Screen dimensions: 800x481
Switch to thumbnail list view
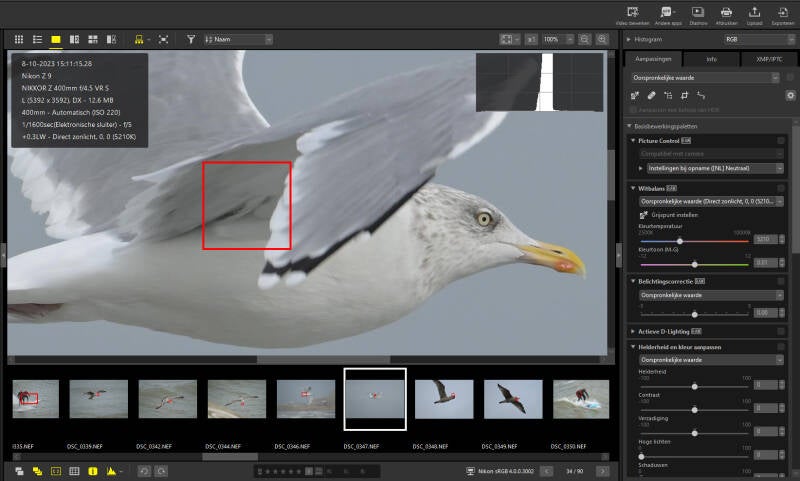pos(37,39)
